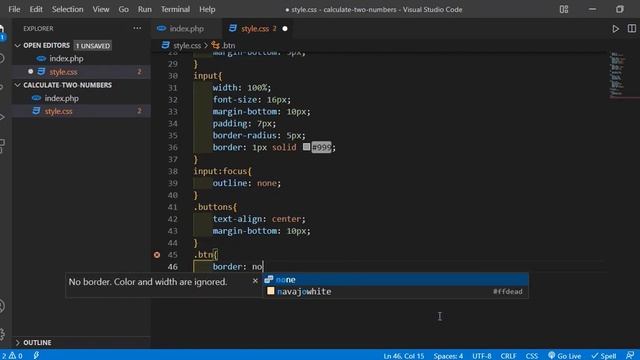
Task: Click the navajowhite color preview square
Action: point(270,291)
